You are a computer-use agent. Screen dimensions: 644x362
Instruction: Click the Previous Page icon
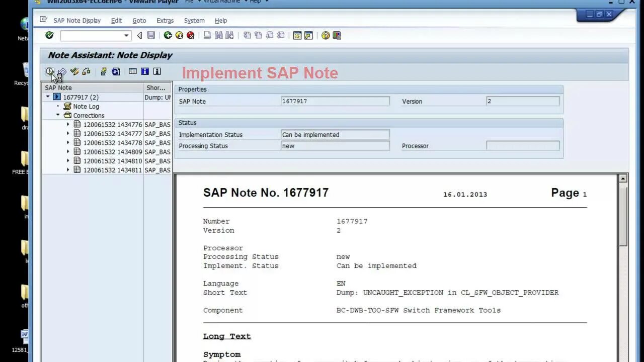point(258,35)
